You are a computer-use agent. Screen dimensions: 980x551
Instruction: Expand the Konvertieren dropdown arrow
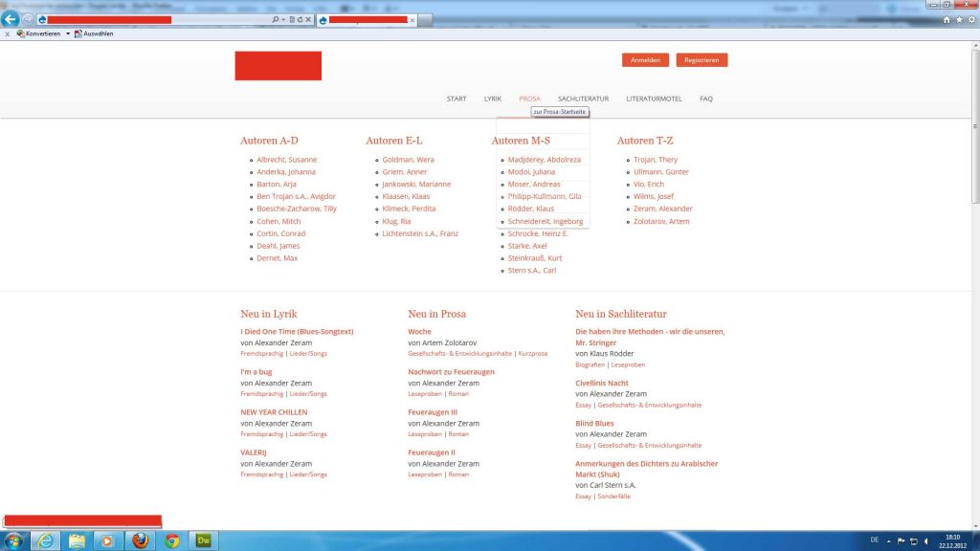pyautogui.click(x=67, y=33)
